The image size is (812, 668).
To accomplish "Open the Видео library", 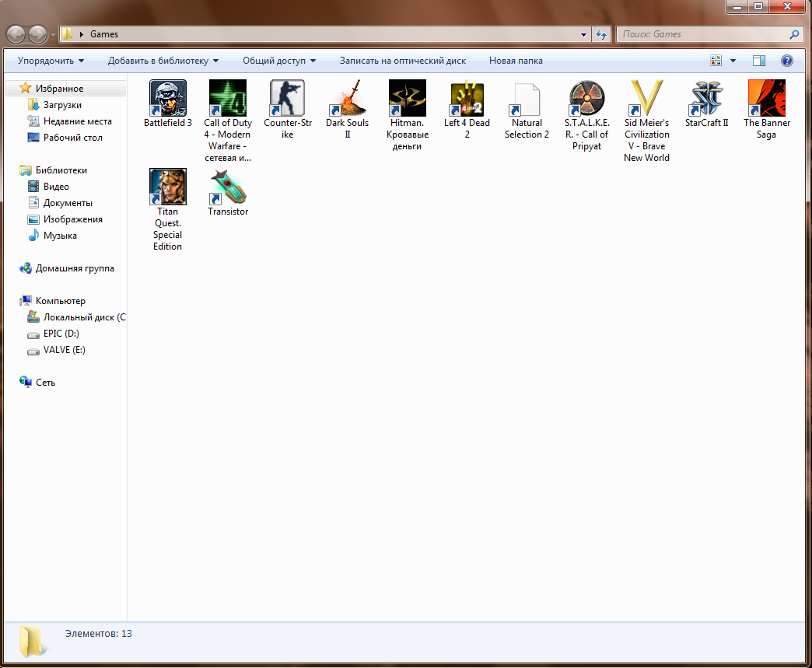I will click(x=56, y=187).
